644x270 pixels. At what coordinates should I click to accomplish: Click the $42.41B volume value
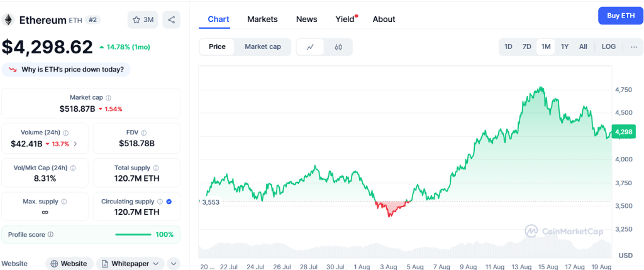point(28,144)
